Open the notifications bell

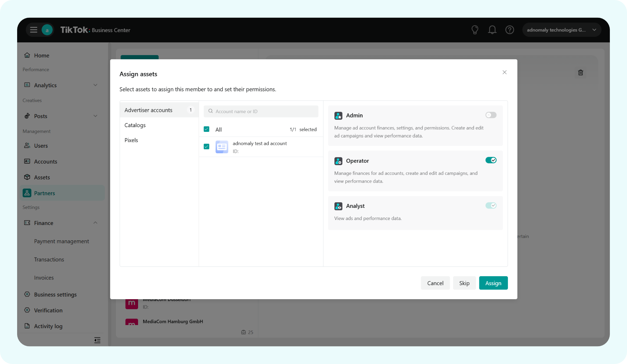492,30
